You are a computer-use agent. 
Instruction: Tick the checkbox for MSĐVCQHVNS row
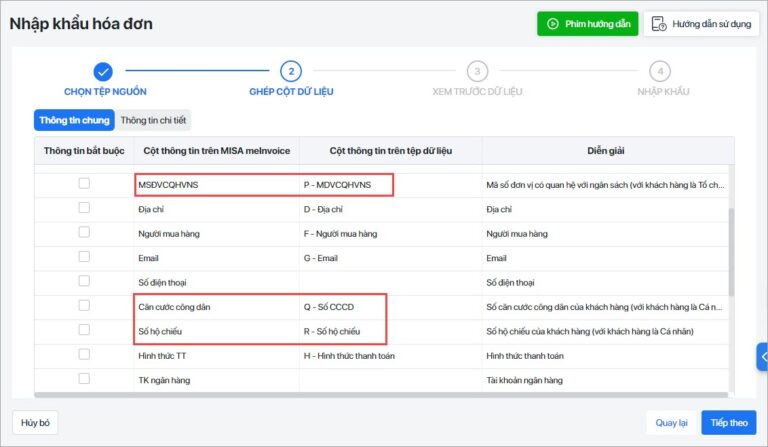tap(84, 183)
